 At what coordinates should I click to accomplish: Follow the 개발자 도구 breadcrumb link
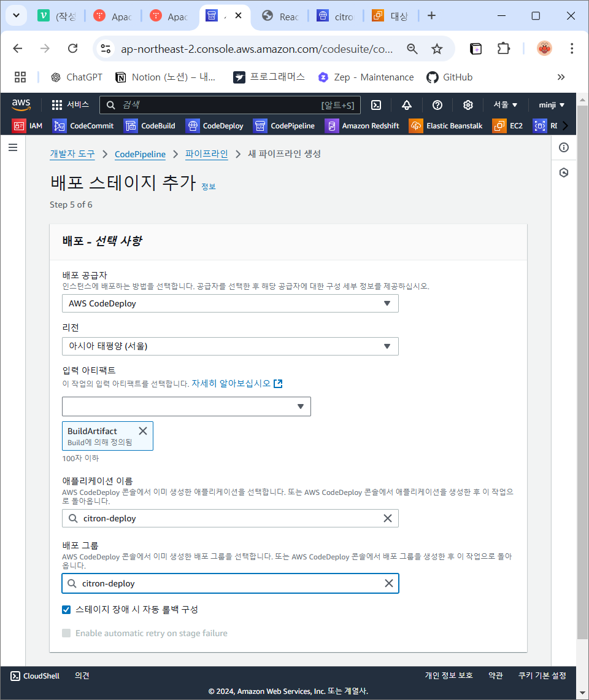coord(72,154)
